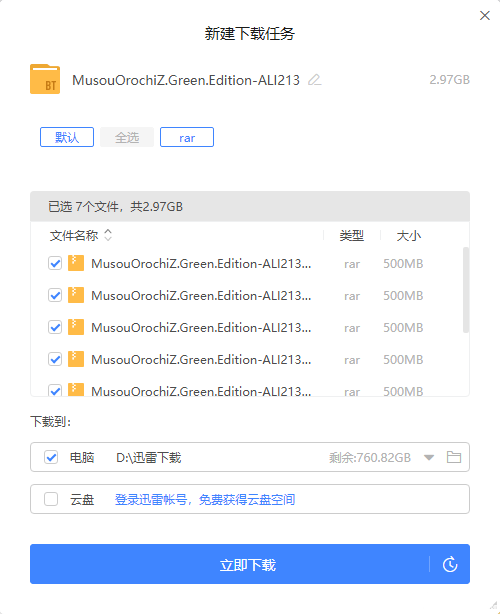Select the 默认 filter tab

tap(67, 137)
